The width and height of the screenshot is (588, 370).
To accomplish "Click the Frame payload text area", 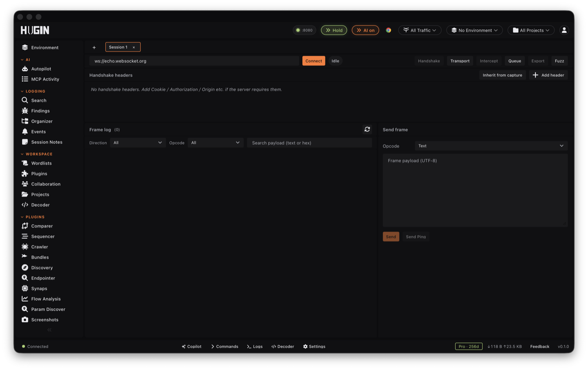I will [475, 190].
